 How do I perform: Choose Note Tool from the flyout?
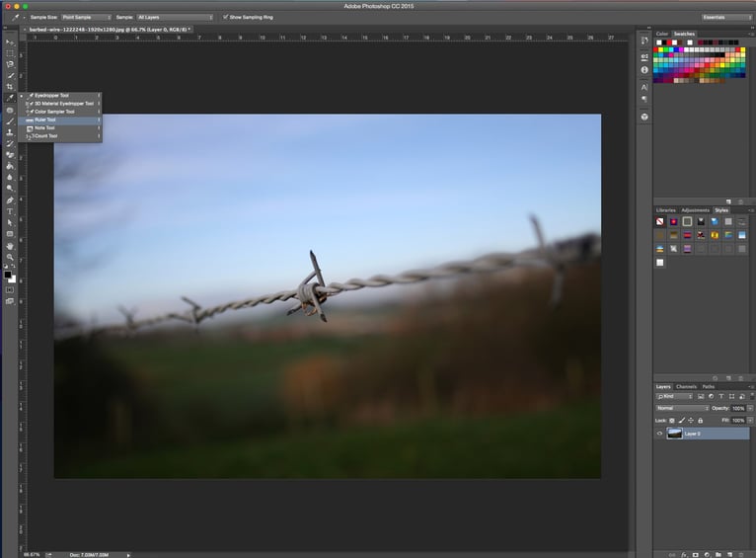point(60,127)
